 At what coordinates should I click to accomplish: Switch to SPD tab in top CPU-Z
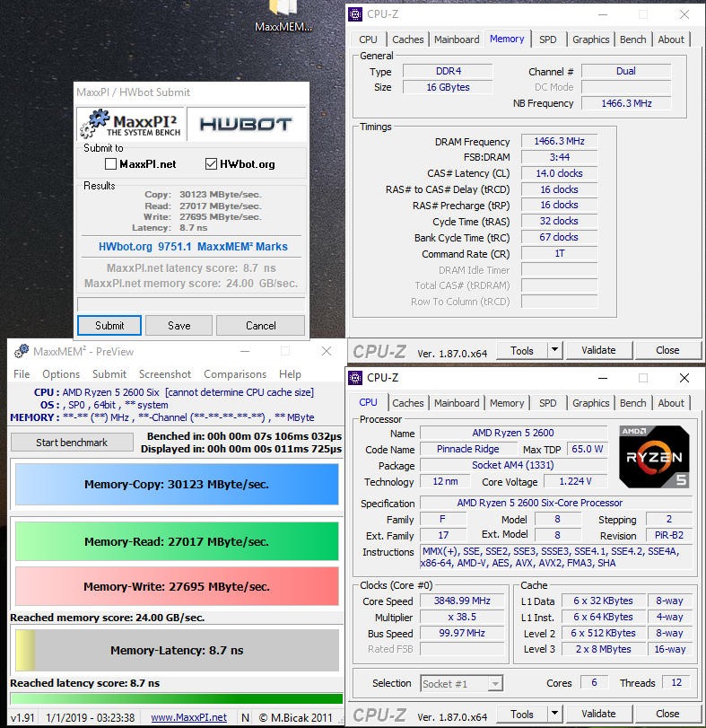548,39
